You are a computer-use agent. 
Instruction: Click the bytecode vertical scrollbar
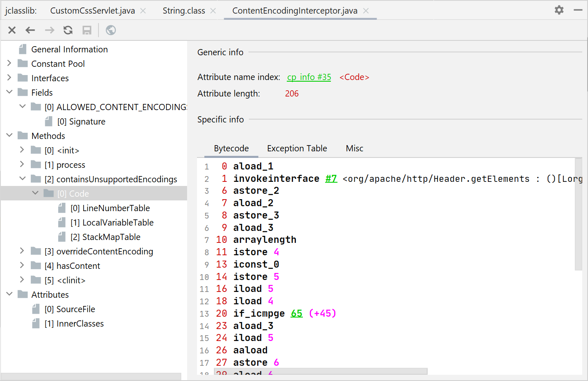coord(578,214)
